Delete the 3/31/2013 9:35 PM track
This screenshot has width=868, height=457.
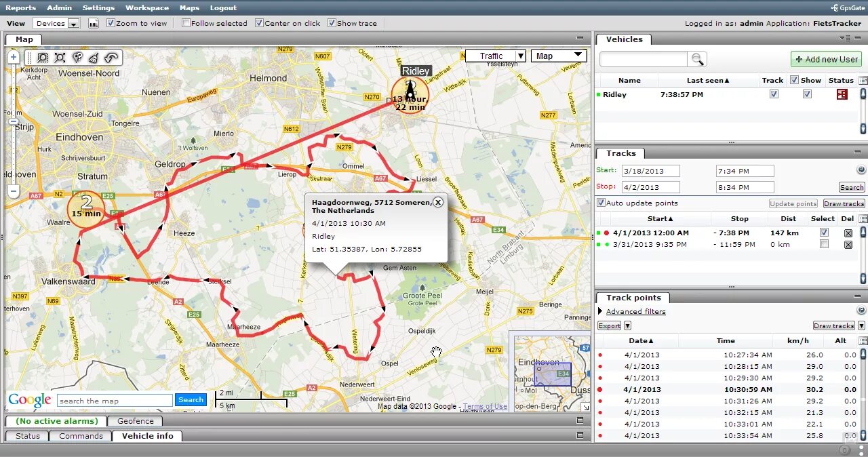point(848,245)
